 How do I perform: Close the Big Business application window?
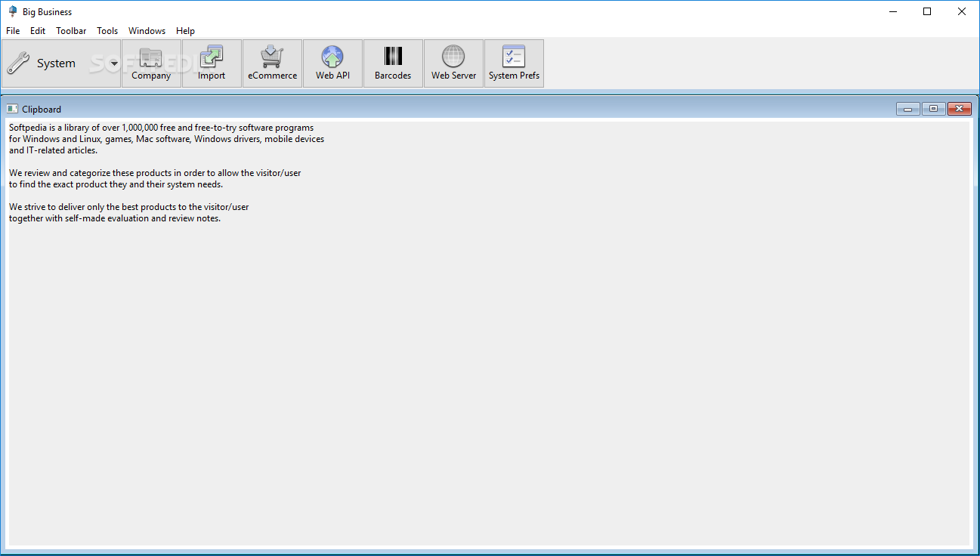pyautogui.click(x=962, y=11)
